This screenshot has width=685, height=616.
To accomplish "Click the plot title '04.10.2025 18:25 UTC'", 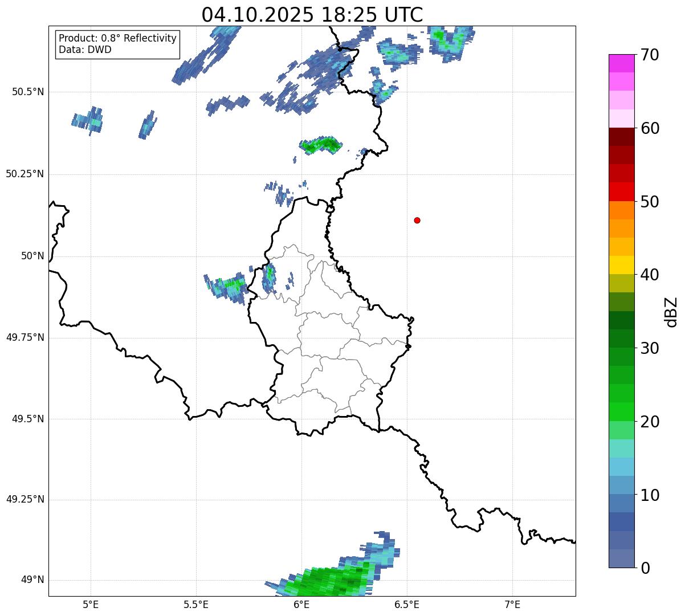I will click(x=312, y=15).
